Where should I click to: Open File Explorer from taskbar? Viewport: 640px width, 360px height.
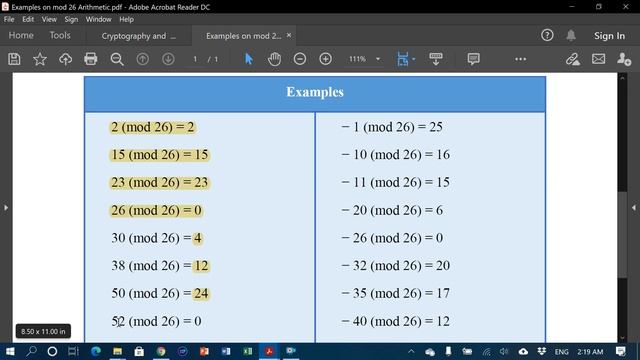pos(117,351)
